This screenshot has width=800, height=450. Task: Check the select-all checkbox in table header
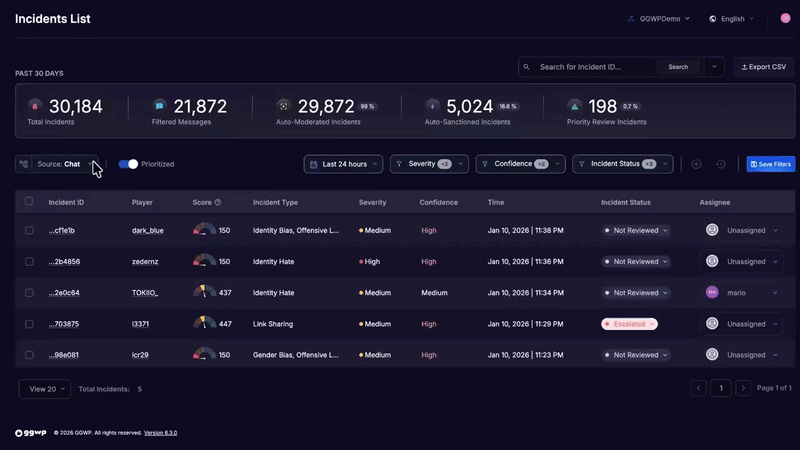[29, 201]
